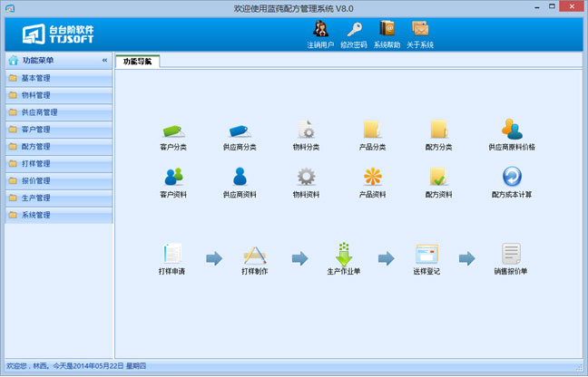Open the 报价管理 sidebar menu

(x=58, y=181)
